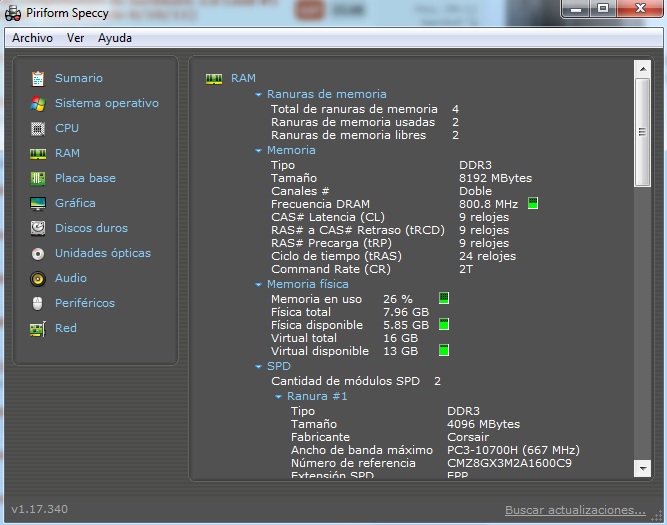Click the green icon beside Virtual disponible
The height and width of the screenshot is (525, 667).
[444, 350]
